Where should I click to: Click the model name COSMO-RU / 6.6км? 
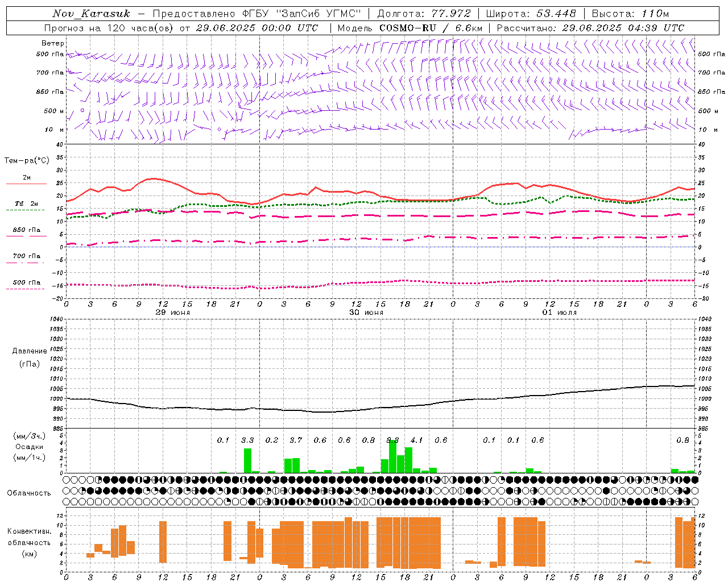pos(431,28)
